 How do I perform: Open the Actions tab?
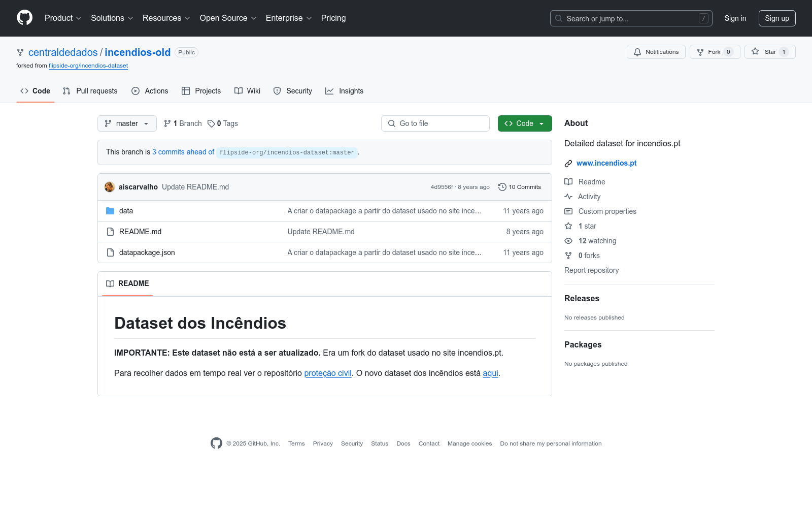[150, 91]
